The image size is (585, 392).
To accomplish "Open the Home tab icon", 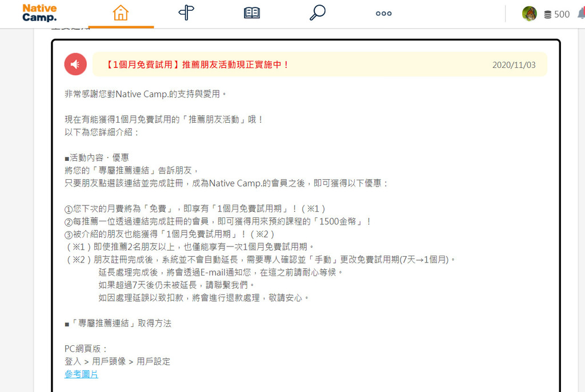I will pyautogui.click(x=121, y=13).
